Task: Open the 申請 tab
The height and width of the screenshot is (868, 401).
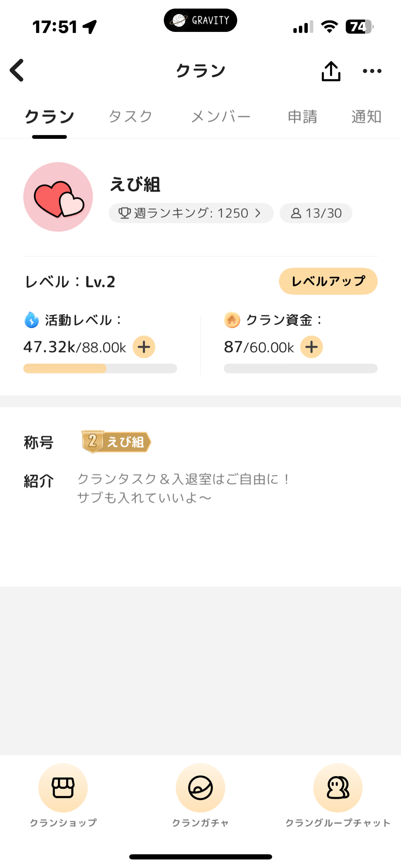Action: point(303,117)
